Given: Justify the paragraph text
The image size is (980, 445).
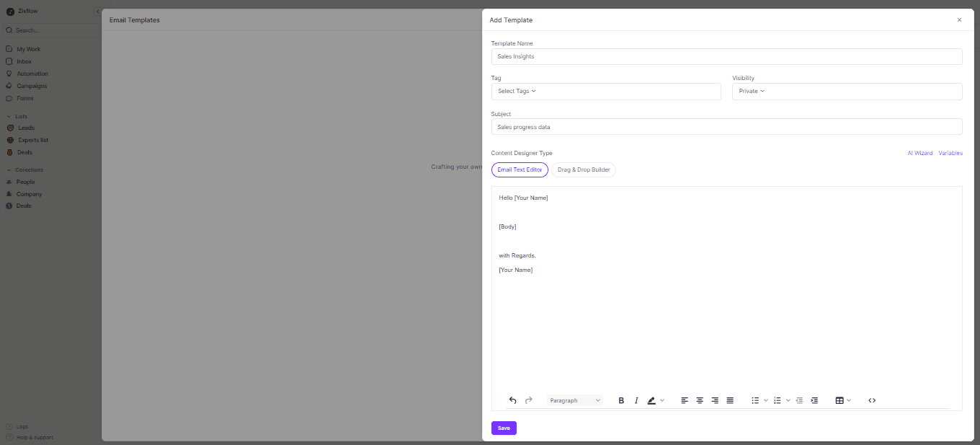Looking at the screenshot, I should (x=730, y=400).
